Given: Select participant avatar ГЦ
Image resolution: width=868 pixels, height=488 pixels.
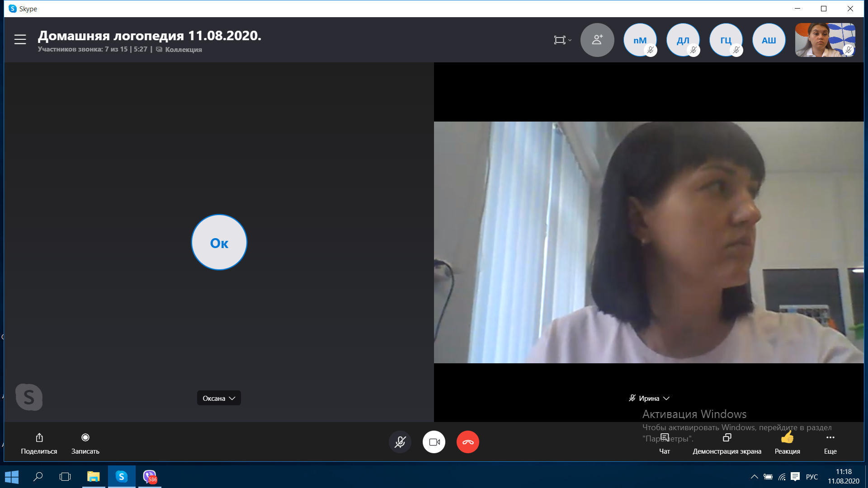Looking at the screenshot, I should click(726, 40).
